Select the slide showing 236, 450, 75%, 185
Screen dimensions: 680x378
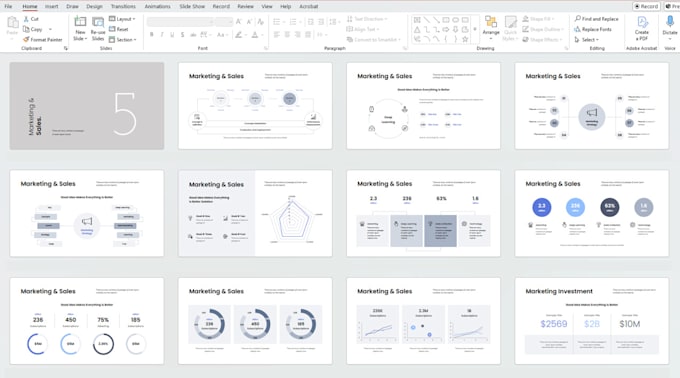(87, 321)
